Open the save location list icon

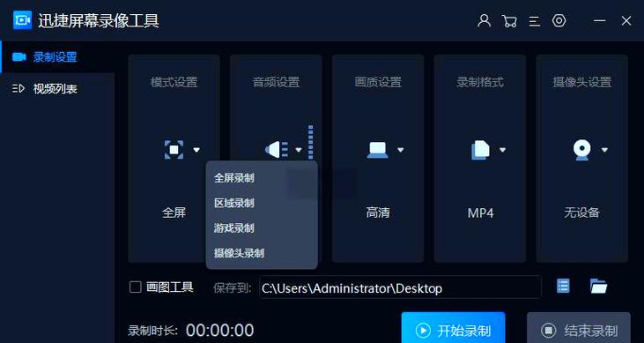(563, 286)
